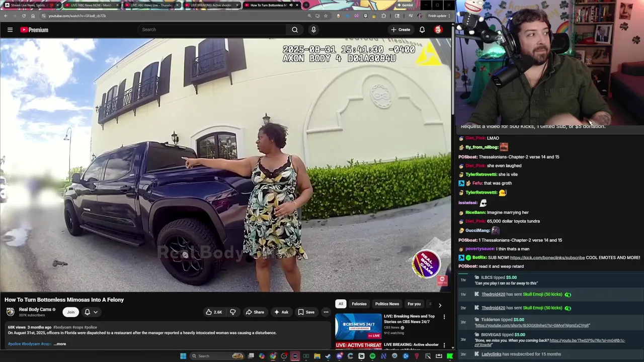This screenshot has width=644, height=362.
Task: Go back in browser history
Action: [6, 16]
